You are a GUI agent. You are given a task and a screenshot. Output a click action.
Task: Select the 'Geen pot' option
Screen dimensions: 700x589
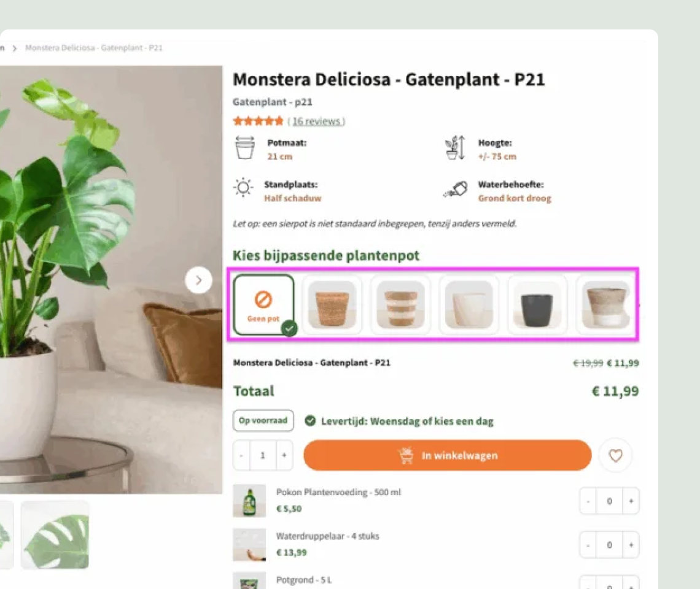coord(263,304)
